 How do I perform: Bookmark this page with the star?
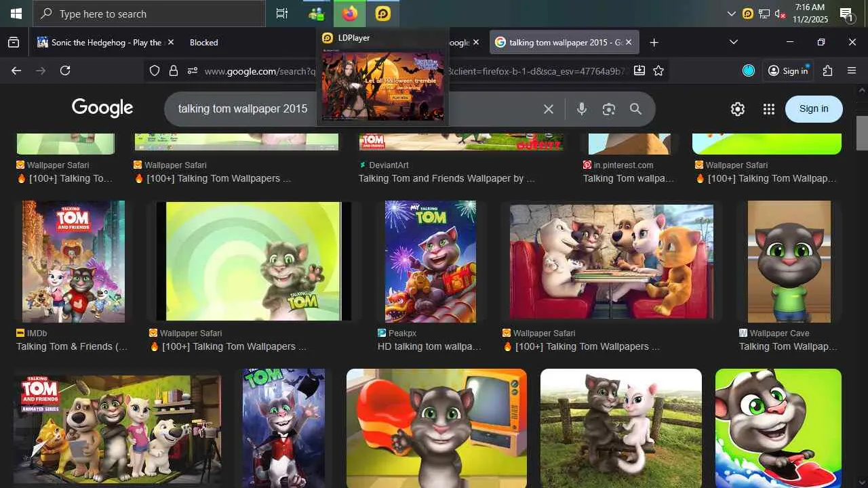tap(658, 70)
